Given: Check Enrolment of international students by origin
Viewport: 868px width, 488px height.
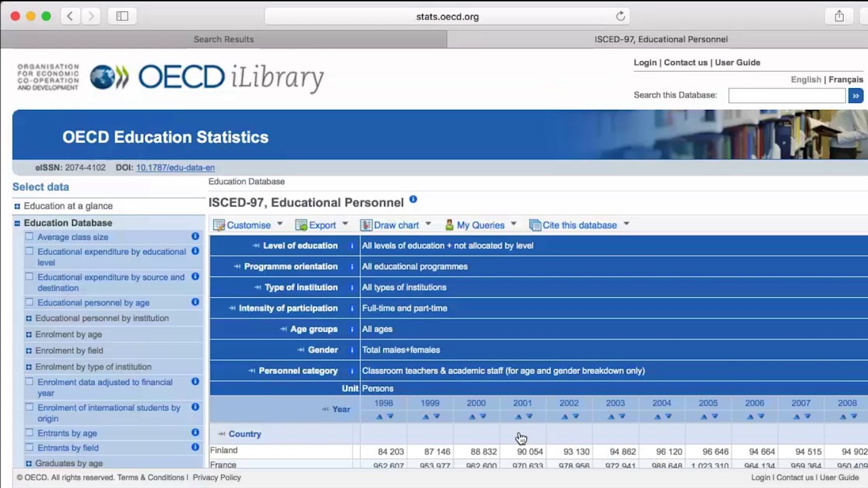Looking at the screenshot, I should pyautogui.click(x=29, y=407).
